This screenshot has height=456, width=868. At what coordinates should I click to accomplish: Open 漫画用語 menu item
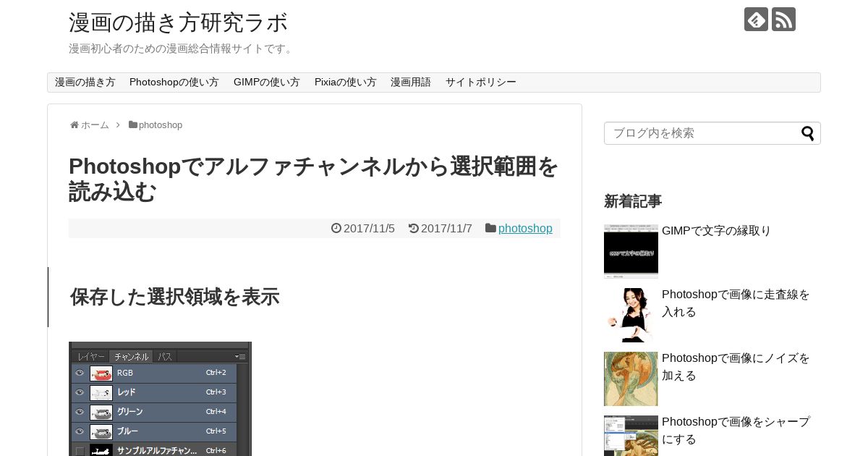[x=411, y=83]
